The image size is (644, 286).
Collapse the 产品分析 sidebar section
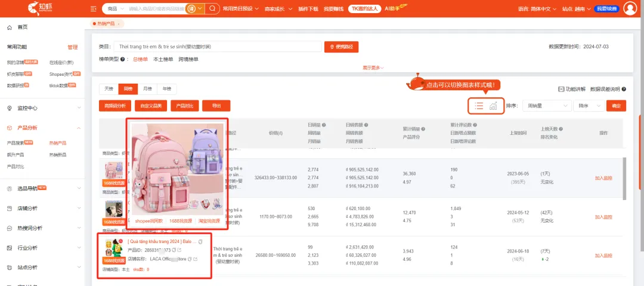(x=79, y=128)
